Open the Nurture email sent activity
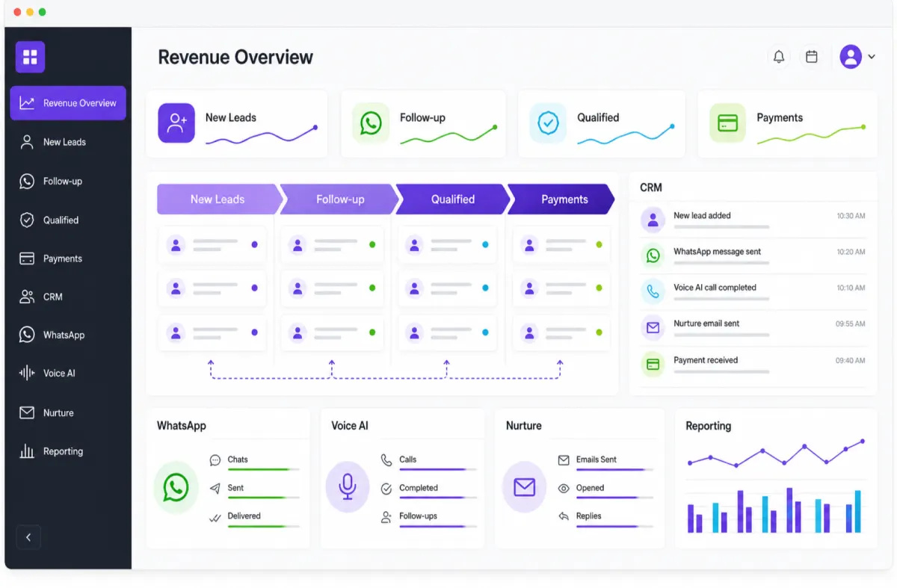 [753, 327]
